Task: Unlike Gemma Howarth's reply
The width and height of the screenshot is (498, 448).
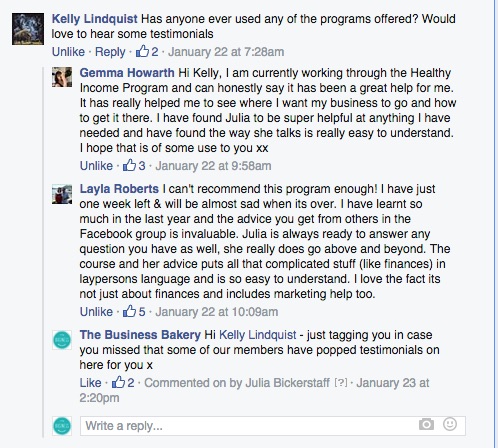Action: (96, 166)
